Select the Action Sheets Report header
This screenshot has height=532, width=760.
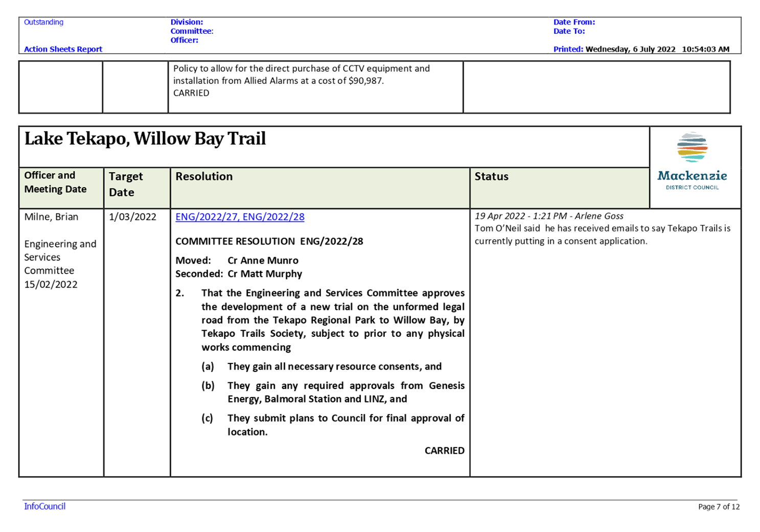point(63,49)
